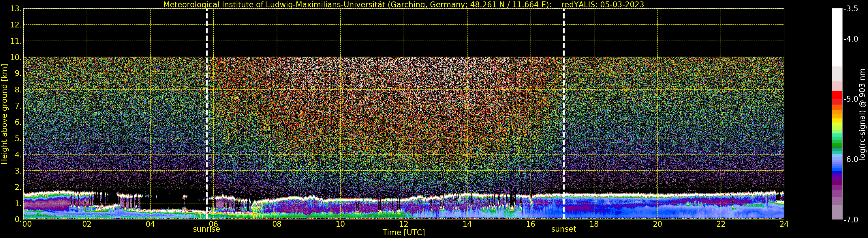Screen dimensions: 868x238
Task: Click the "2." height axis tick label
Action: click(18, 187)
